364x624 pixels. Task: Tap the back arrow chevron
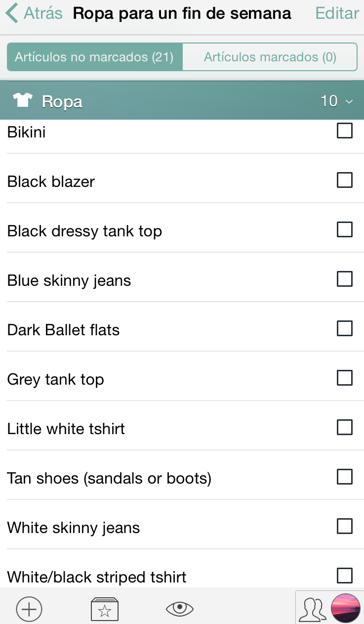tap(12, 13)
